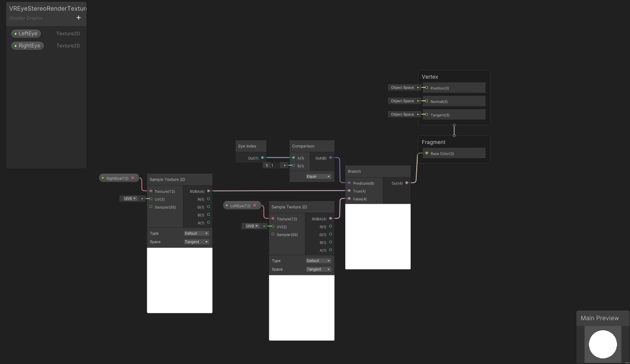Open the Space Tangent dropdown on the LeftEye sampler
Screen dimensions: 630x364
pos(318,269)
